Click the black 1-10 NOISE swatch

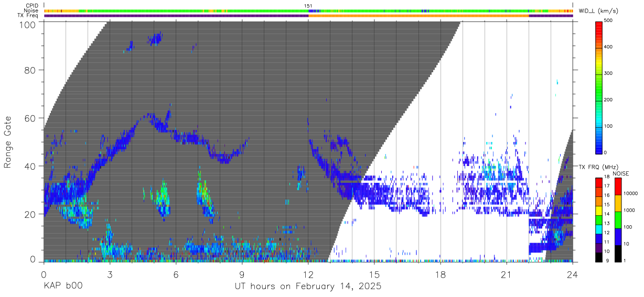tap(618, 254)
